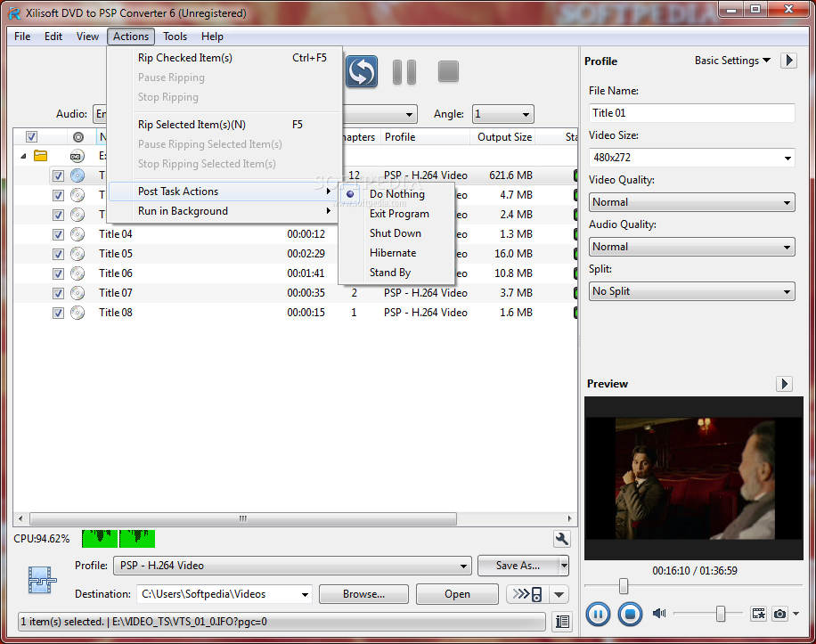Click the preview seek slider handle
Viewport: 816px width, 644px height.
click(x=624, y=586)
